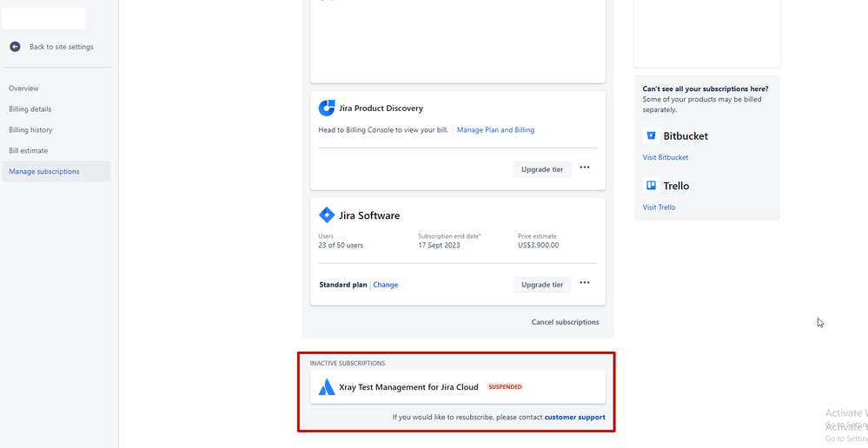
Task: Click 'Xray Test Management for Jira Cloud' title
Action: (408, 387)
